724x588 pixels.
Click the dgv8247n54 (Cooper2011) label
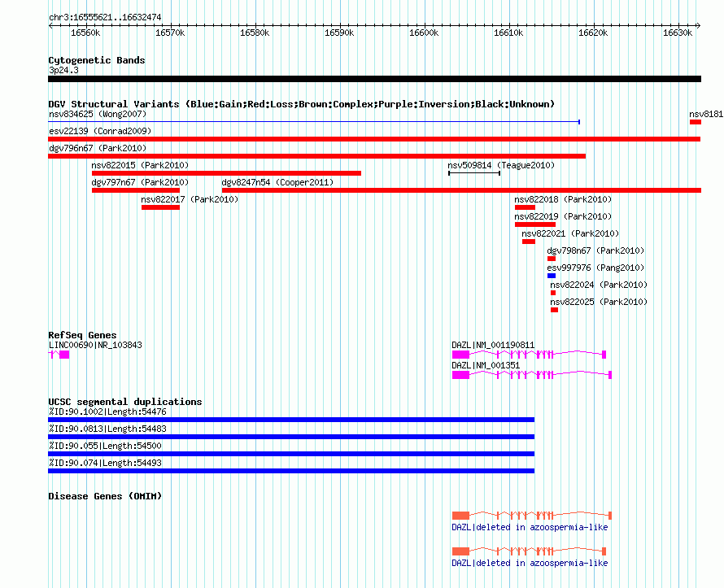pyautogui.click(x=277, y=182)
